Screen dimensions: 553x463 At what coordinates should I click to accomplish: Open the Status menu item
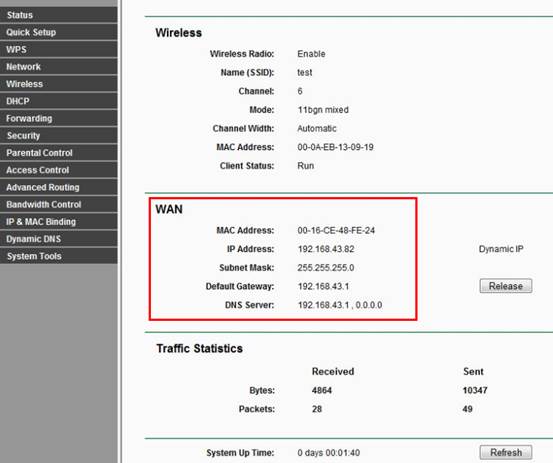point(59,15)
